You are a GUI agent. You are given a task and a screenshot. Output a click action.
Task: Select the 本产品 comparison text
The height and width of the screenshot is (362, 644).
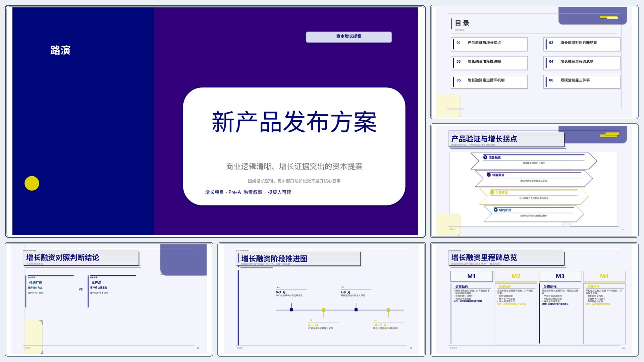96,283
